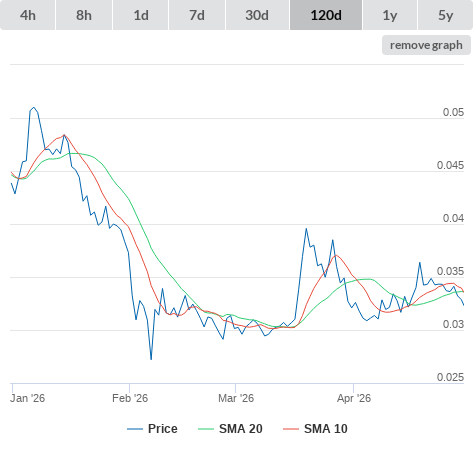Viewport: 474px width, 455px height.
Task: Click the price peak above 0.05
Action: coord(34,108)
